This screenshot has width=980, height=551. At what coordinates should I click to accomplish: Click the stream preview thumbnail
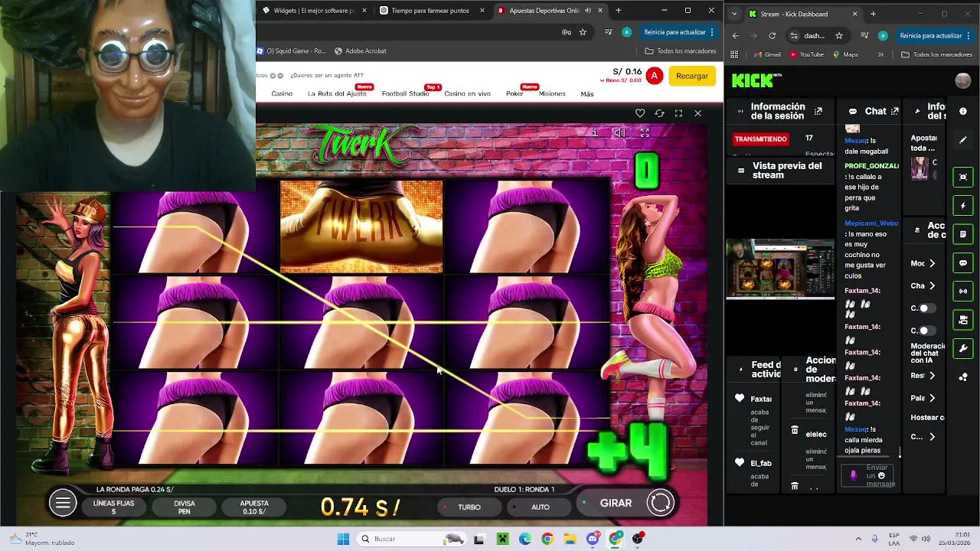click(x=780, y=269)
